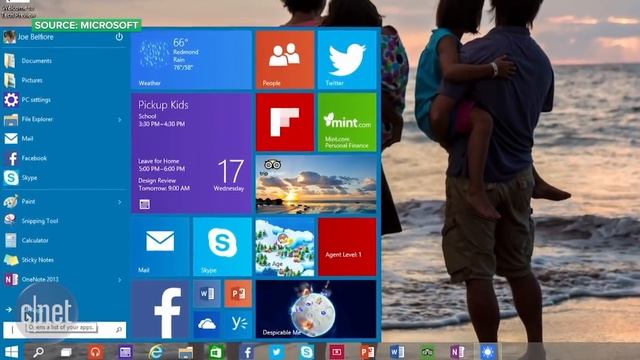Click into the Start menu search box
640x360 pixels.
(64, 329)
